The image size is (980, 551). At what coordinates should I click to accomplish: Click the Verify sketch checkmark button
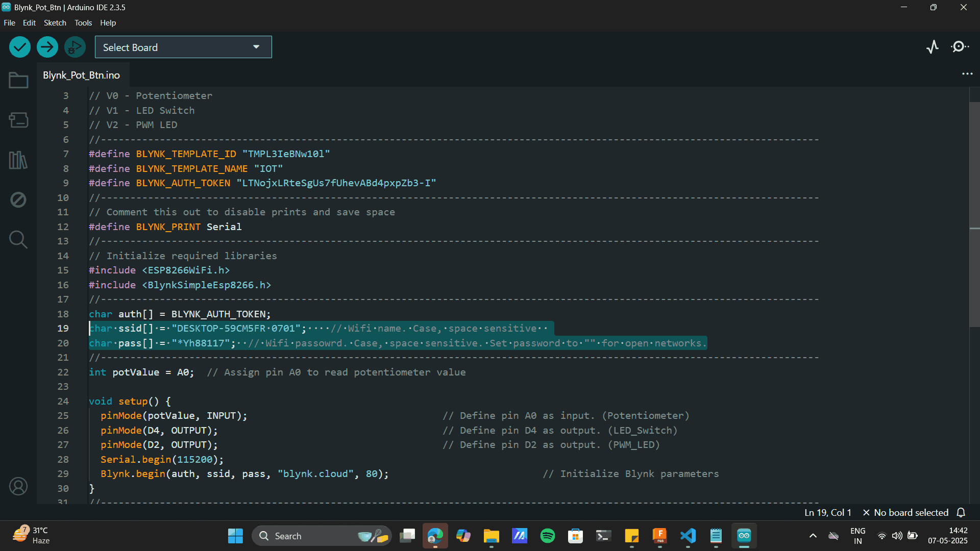(20, 47)
